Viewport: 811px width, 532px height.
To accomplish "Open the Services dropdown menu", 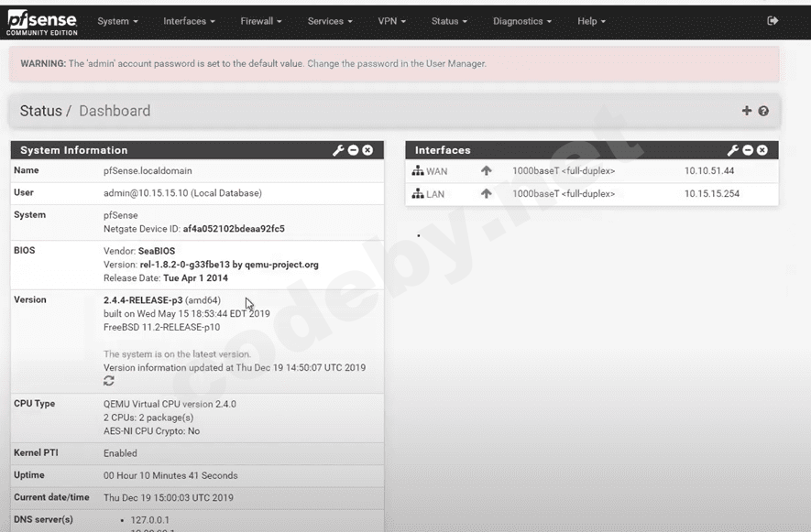I will point(330,21).
